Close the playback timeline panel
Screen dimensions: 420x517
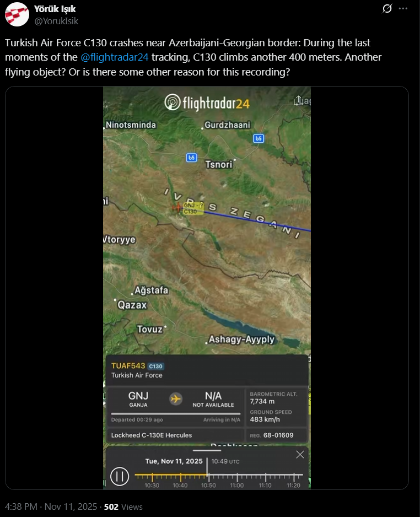(x=300, y=455)
